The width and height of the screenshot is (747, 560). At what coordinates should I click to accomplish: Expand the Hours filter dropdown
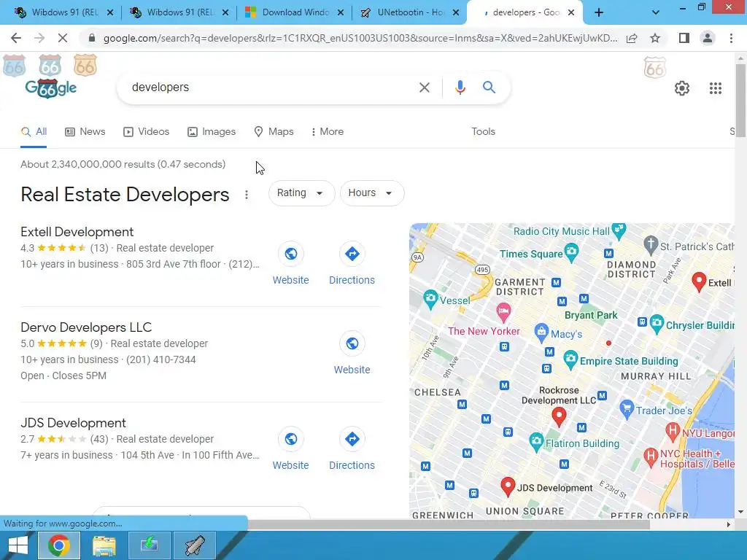point(372,192)
